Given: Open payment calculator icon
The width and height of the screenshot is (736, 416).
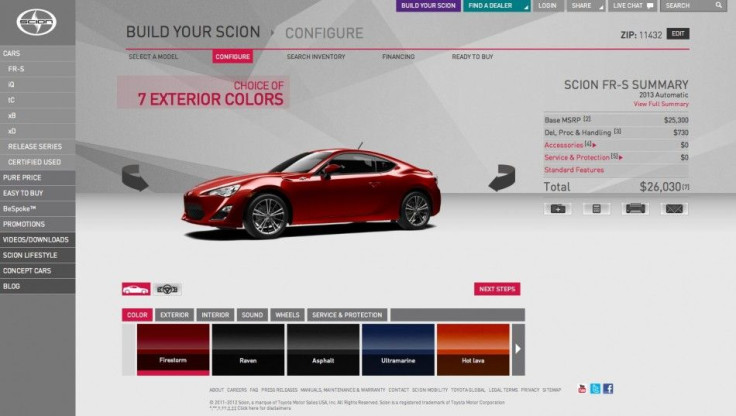Looking at the screenshot, I should [x=597, y=208].
